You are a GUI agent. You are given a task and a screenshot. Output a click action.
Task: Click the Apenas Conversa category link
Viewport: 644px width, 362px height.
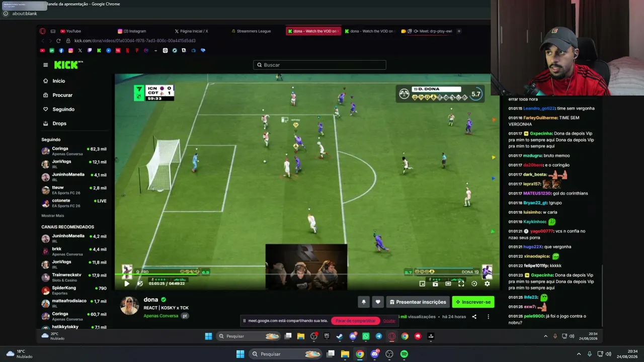161,316
